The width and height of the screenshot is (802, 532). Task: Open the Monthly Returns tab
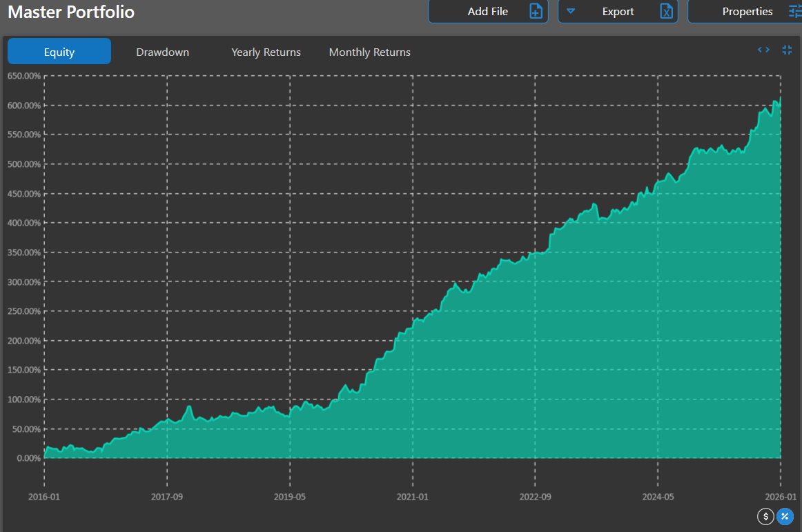(x=370, y=52)
